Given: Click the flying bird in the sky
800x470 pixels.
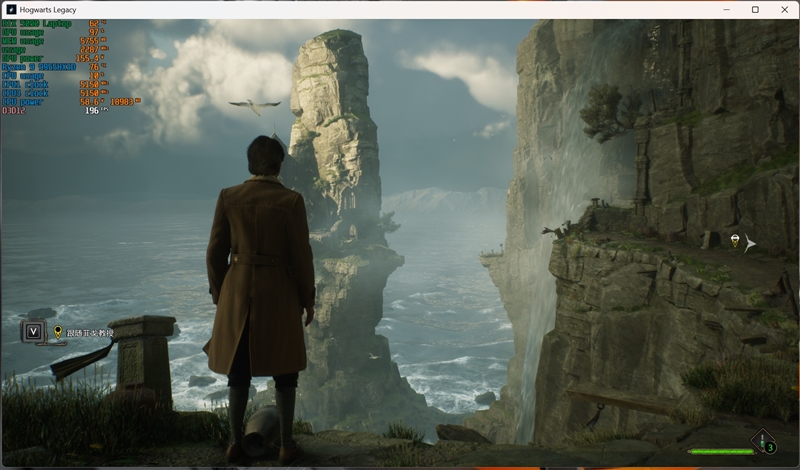Looking at the screenshot, I should coord(254,104).
